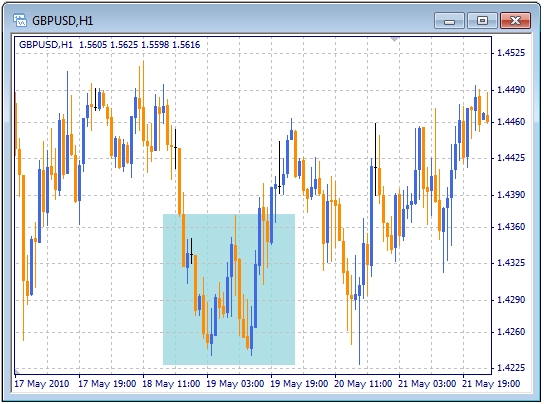Click the GBPUSD,H1 window title text

click(62, 21)
